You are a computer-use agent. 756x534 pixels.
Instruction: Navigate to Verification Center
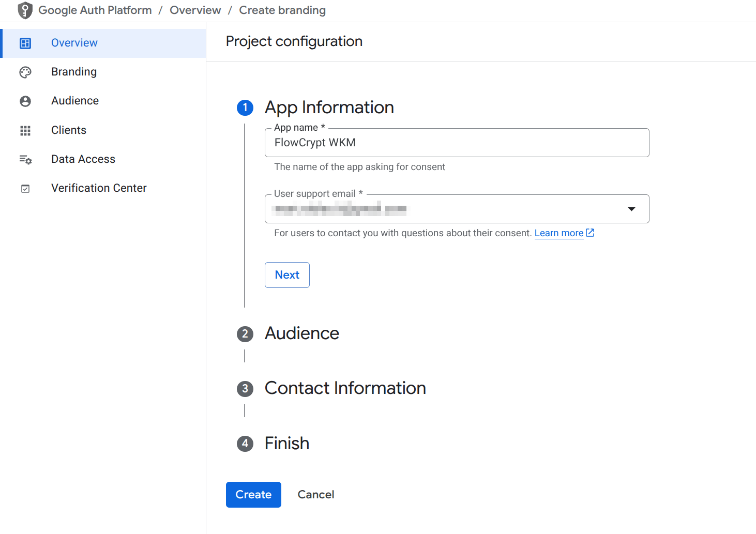103,188
